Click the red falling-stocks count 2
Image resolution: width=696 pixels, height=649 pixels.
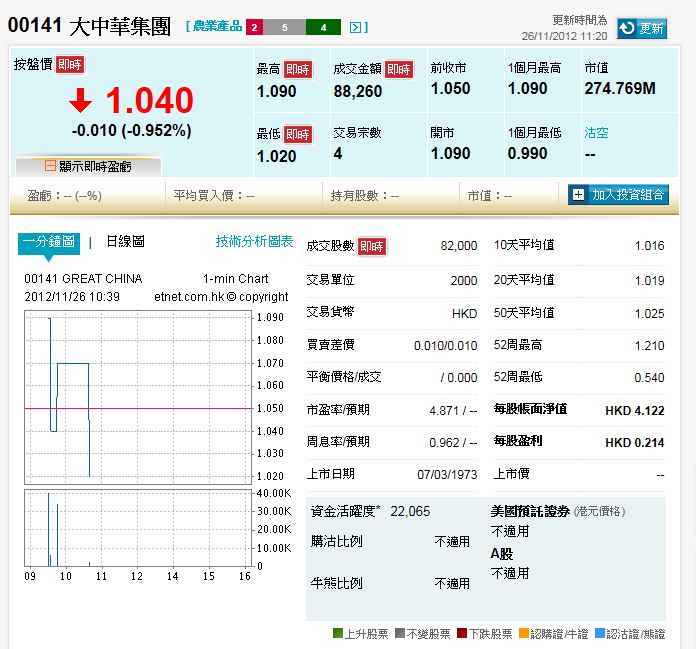tap(254, 27)
